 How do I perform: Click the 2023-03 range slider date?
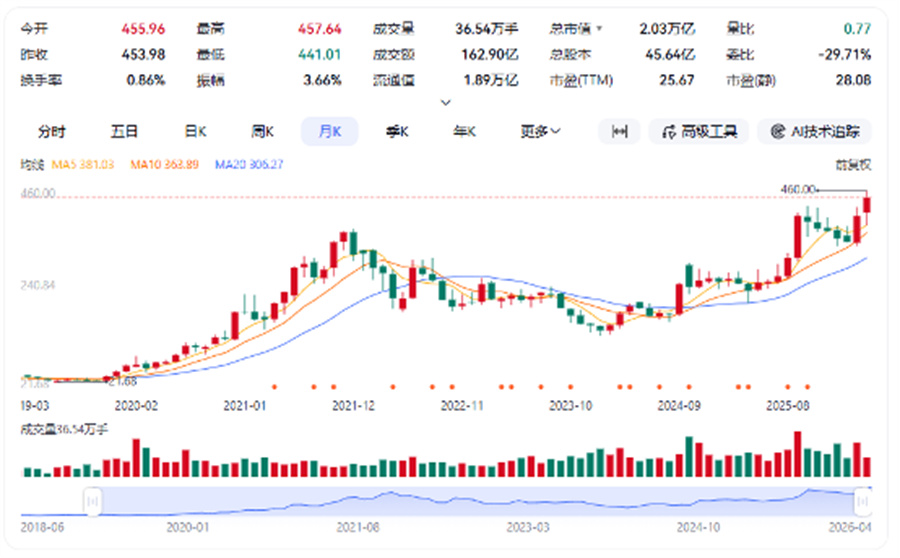[x=527, y=527]
